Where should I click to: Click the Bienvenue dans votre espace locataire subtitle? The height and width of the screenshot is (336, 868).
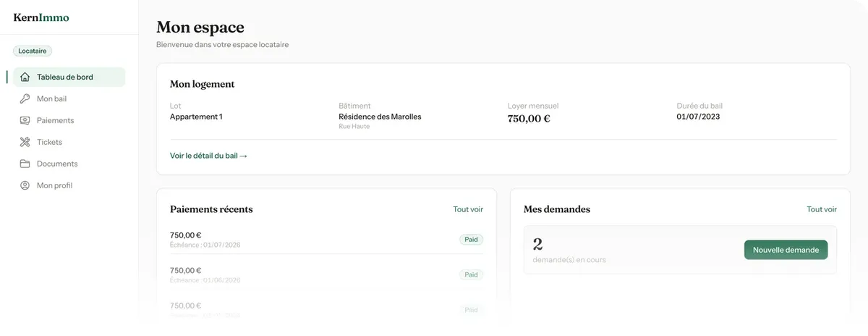coord(222,45)
